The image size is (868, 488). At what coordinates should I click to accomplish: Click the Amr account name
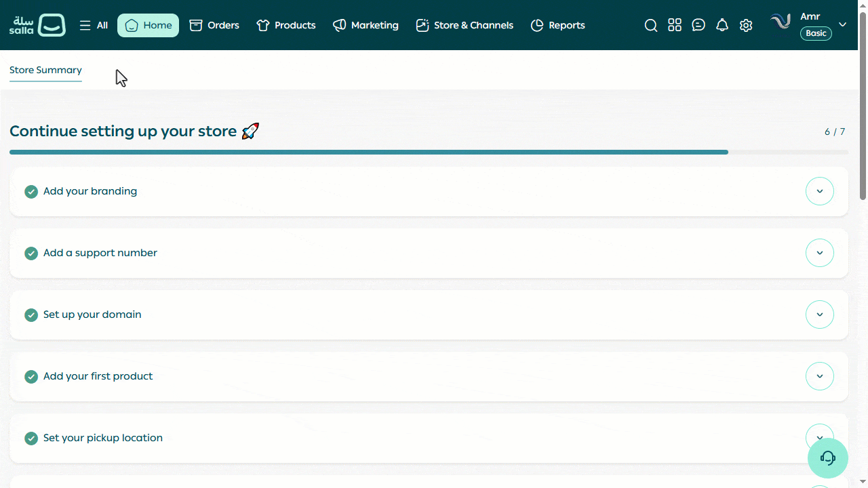810,16
